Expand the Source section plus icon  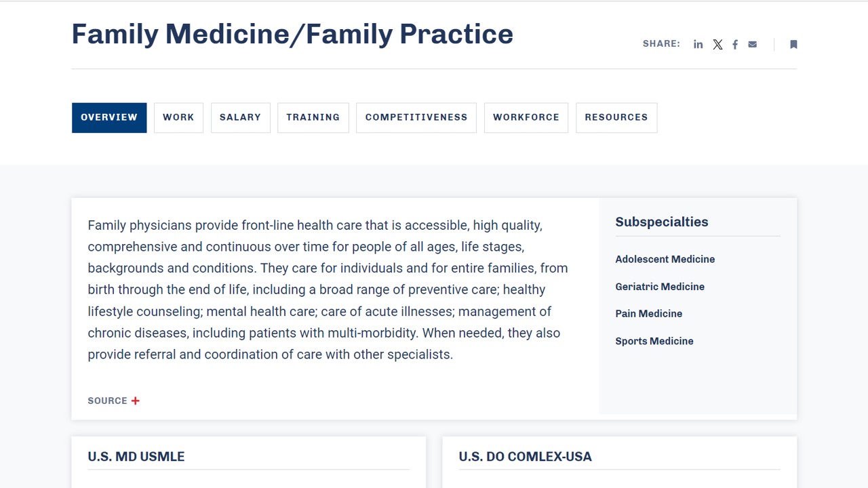pyautogui.click(x=136, y=401)
